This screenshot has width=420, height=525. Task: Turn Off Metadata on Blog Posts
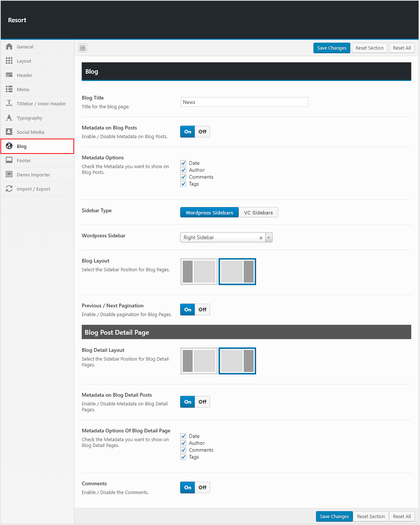pos(202,132)
